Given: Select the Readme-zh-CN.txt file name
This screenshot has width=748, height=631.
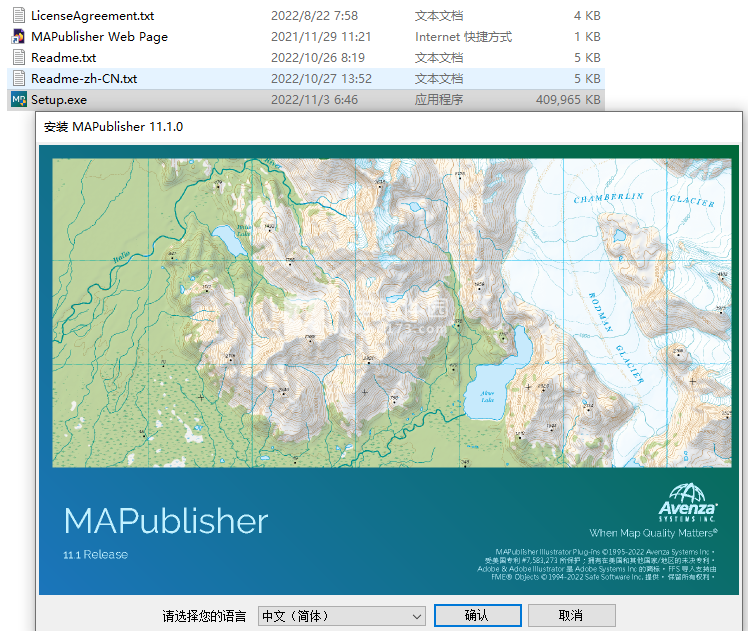Looking at the screenshot, I should tap(84, 79).
